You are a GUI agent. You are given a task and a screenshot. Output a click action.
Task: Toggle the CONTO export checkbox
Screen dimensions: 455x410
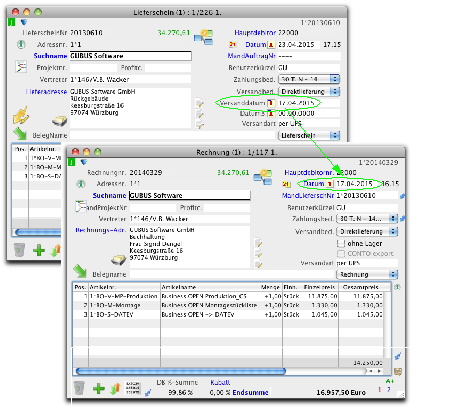[x=341, y=254]
